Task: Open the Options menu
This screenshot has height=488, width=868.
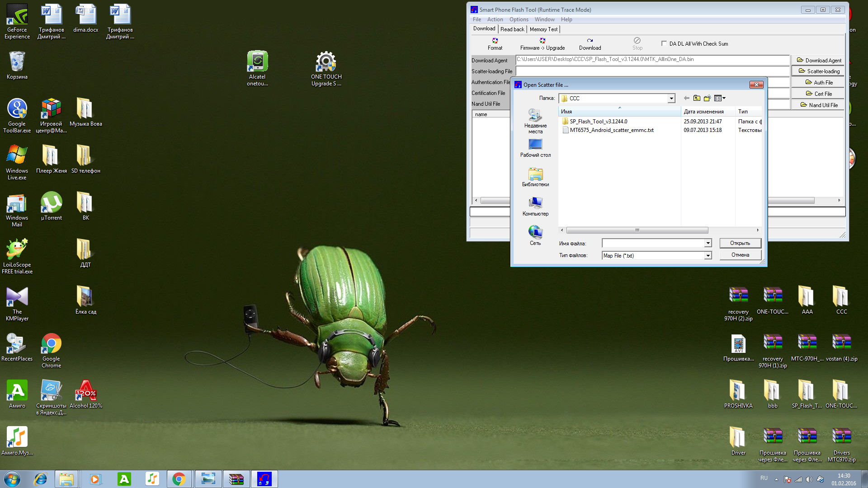Action: [x=519, y=19]
